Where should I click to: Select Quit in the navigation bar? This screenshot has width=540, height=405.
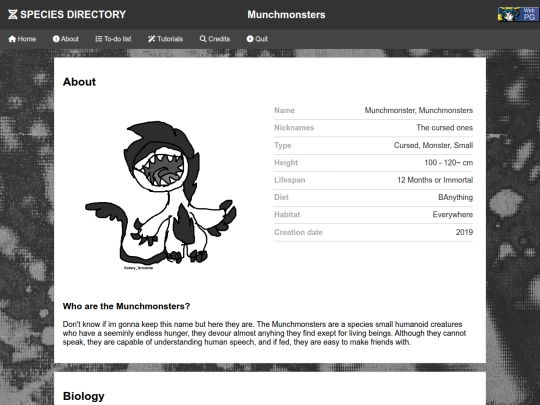(x=257, y=39)
